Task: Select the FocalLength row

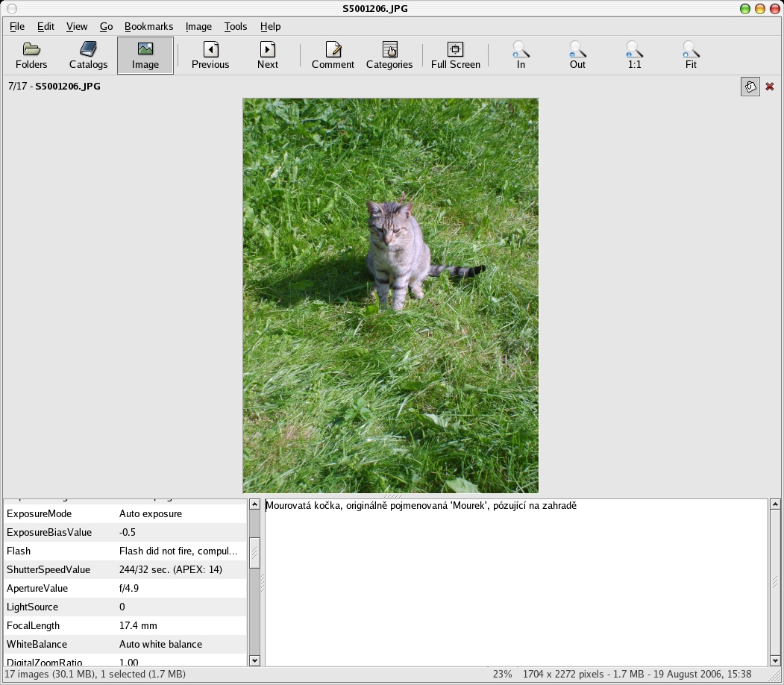Action: point(125,625)
